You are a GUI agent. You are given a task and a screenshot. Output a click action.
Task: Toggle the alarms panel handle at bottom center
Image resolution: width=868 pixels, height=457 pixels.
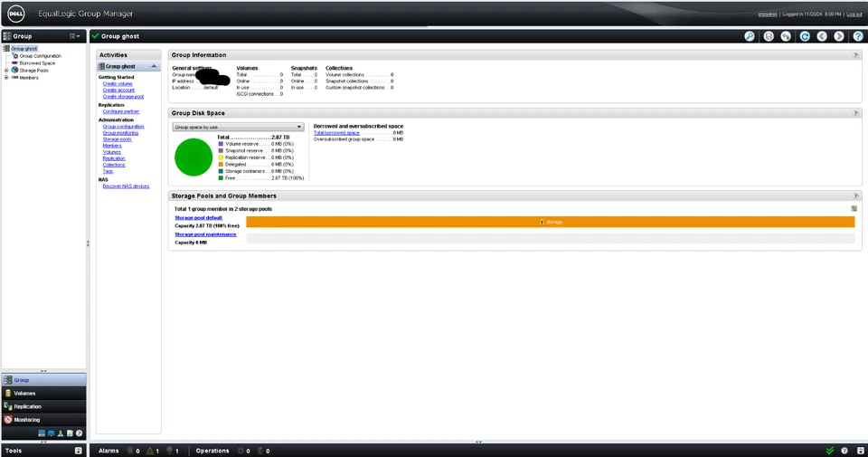(x=479, y=442)
